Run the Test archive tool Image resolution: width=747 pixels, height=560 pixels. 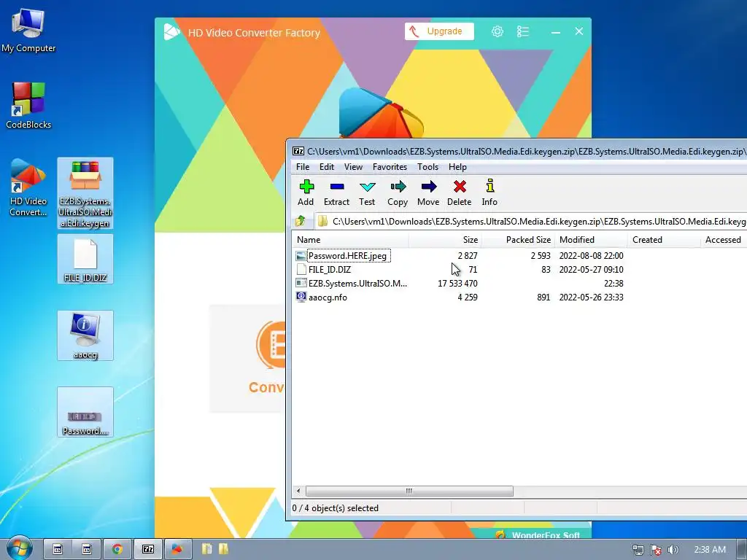pos(367,192)
